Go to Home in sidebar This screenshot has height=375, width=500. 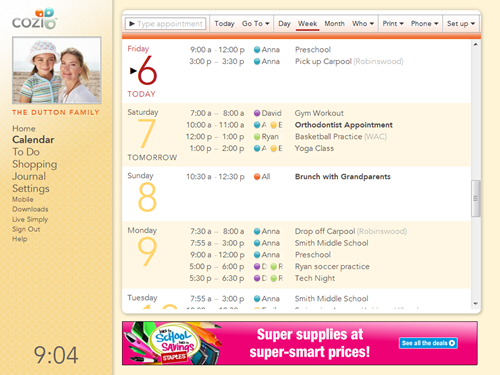pos(24,129)
